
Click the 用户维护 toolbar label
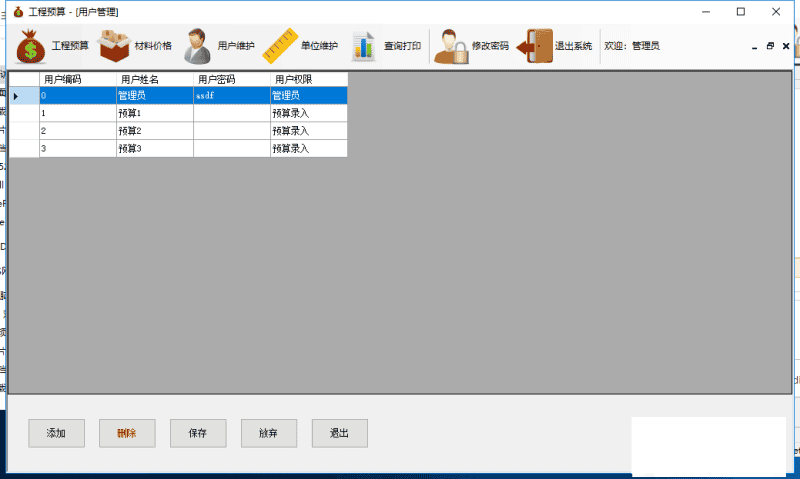(236, 46)
